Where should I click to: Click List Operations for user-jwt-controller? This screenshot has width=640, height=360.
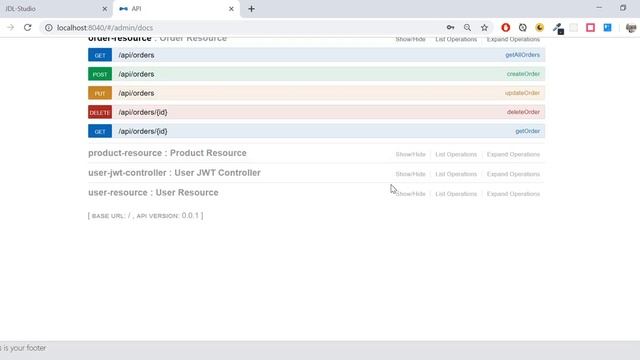pyautogui.click(x=456, y=174)
